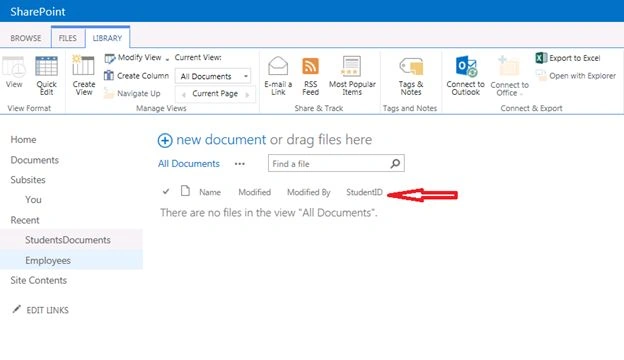Sort by Name column header
This screenshot has height=360, width=624.
tap(210, 192)
